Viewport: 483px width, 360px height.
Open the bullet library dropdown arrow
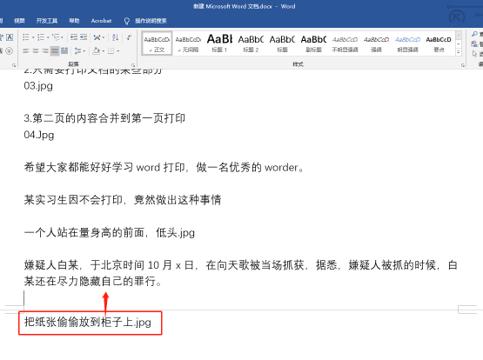[x=33, y=37]
